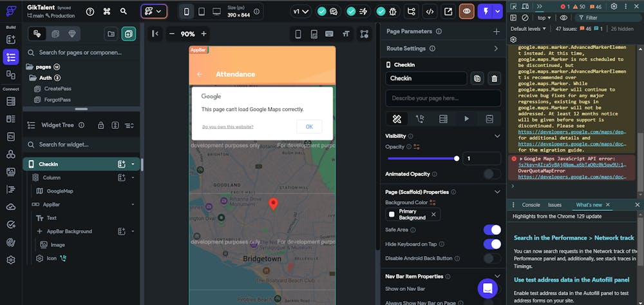Open Search in the Performance link
The width and height of the screenshot is (644, 305).
coord(574,237)
